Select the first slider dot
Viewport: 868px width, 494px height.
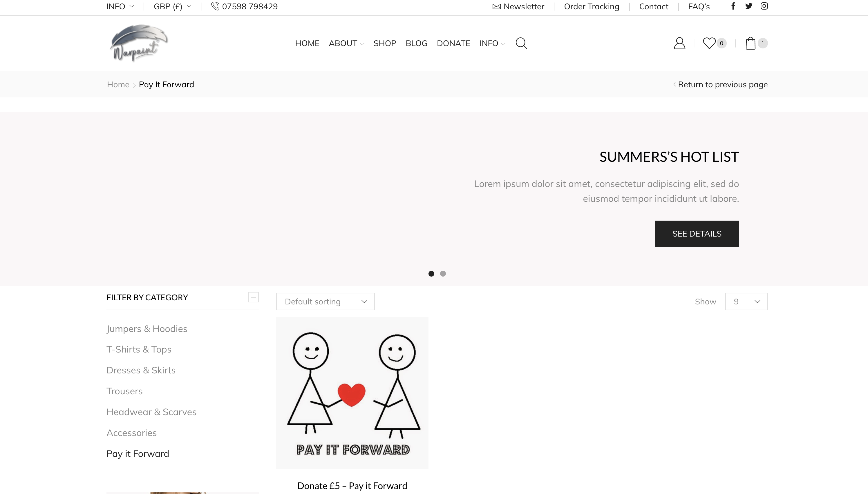[x=431, y=273]
